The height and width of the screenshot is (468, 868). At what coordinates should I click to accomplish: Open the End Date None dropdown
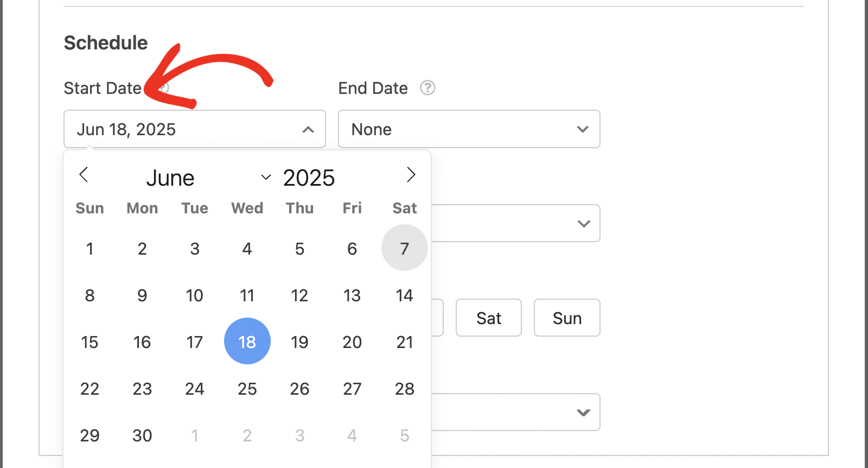point(469,129)
